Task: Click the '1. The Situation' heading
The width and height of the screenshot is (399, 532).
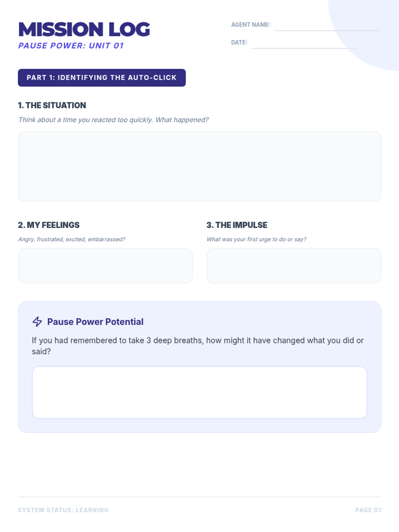Action: 52,105
